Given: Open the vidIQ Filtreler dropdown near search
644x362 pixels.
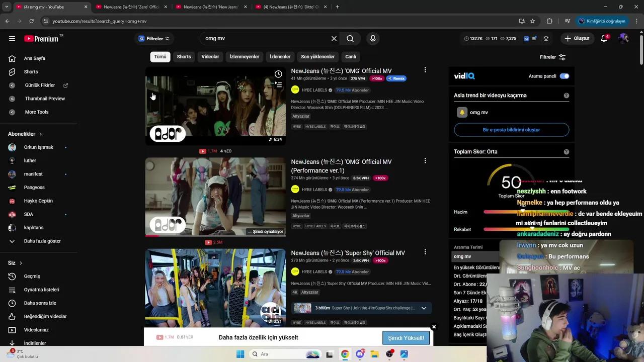Looking at the screenshot, I should [x=154, y=39].
